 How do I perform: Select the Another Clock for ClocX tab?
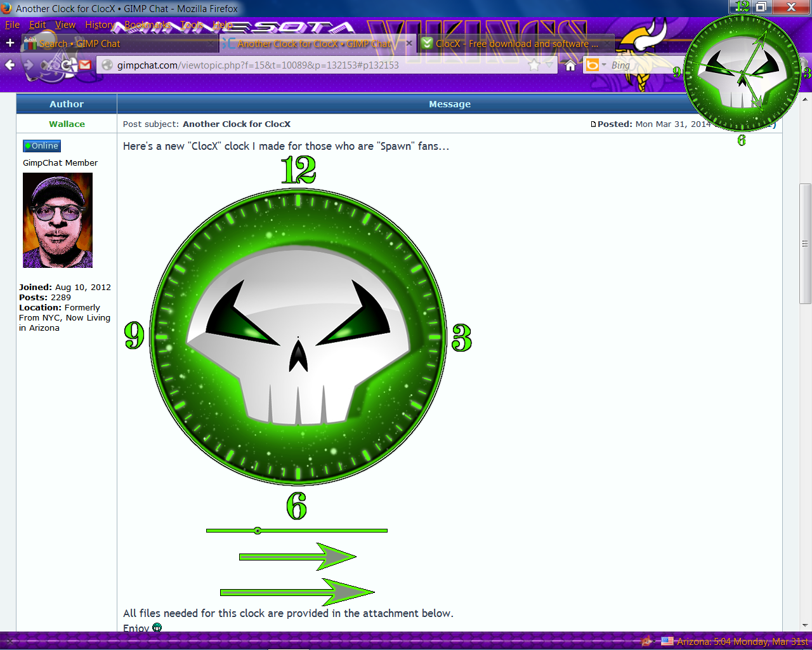pos(318,44)
